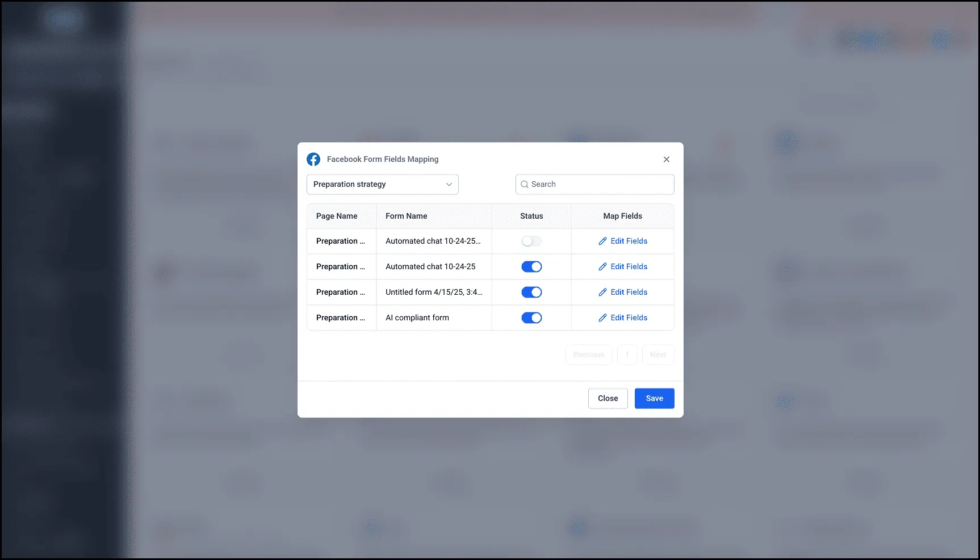This screenshot has width=980, height=560.
Task: Click into the Search field
Action: pos(599,185)
